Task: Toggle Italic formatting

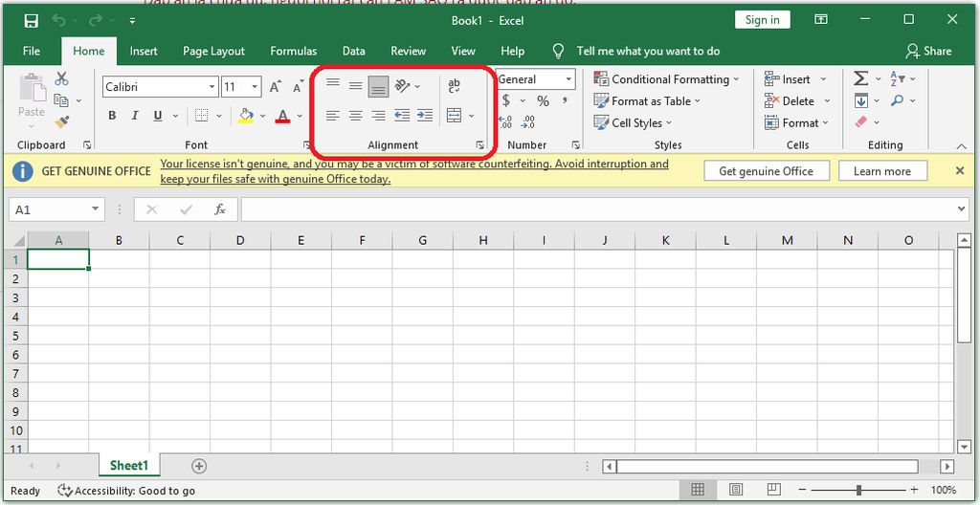Action: pos(134,116)
